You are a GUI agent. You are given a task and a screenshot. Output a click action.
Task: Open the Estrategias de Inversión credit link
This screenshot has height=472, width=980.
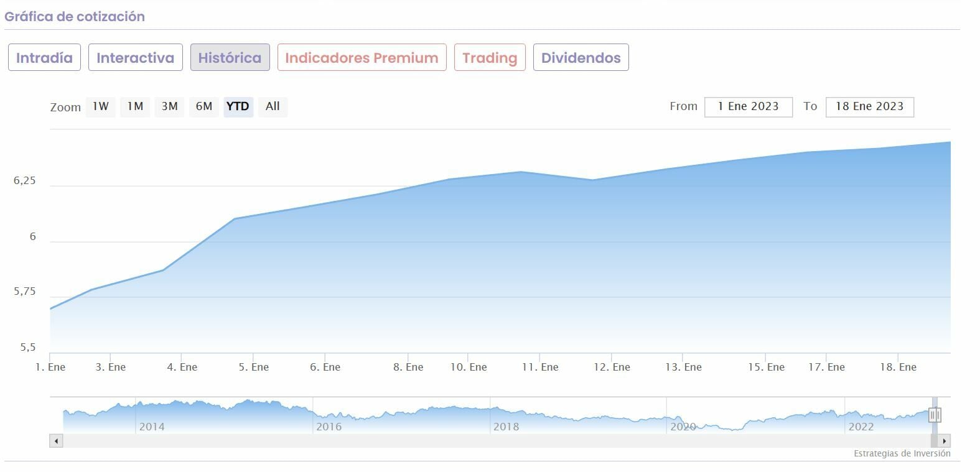(902, 453)
